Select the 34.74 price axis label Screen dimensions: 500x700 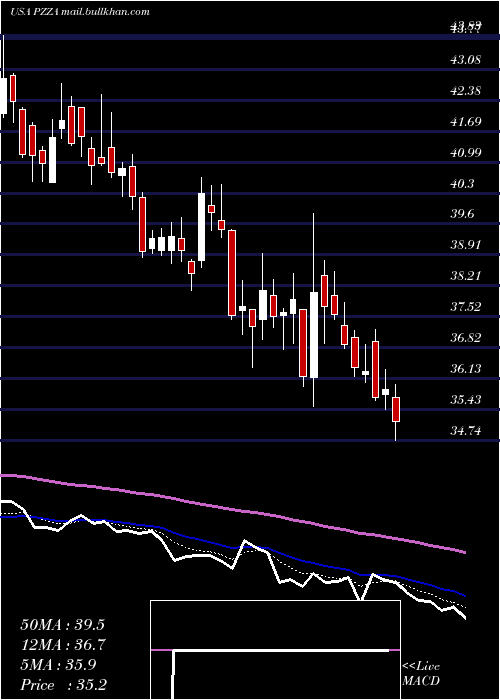tap(466, 431)
